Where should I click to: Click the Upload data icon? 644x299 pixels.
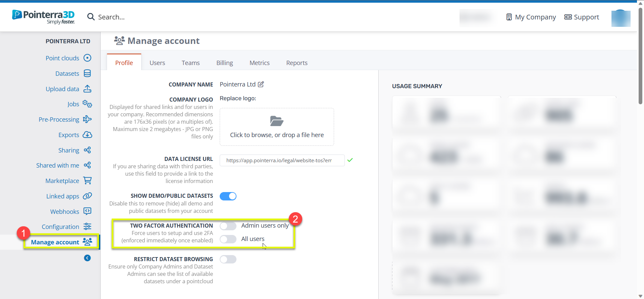(87, 89)
